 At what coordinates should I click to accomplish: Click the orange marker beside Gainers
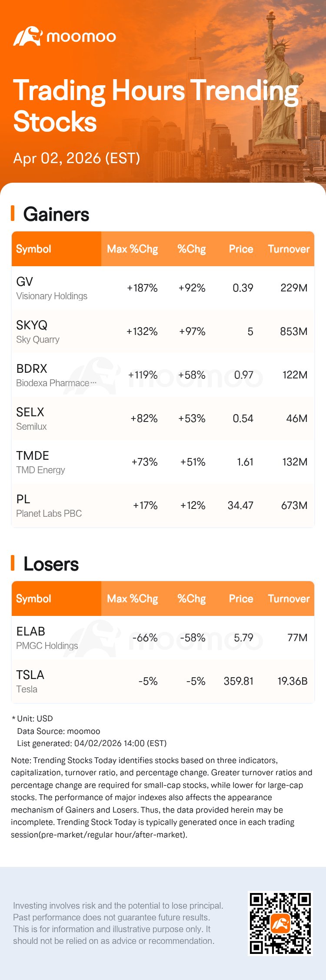(x=13, y=214)
